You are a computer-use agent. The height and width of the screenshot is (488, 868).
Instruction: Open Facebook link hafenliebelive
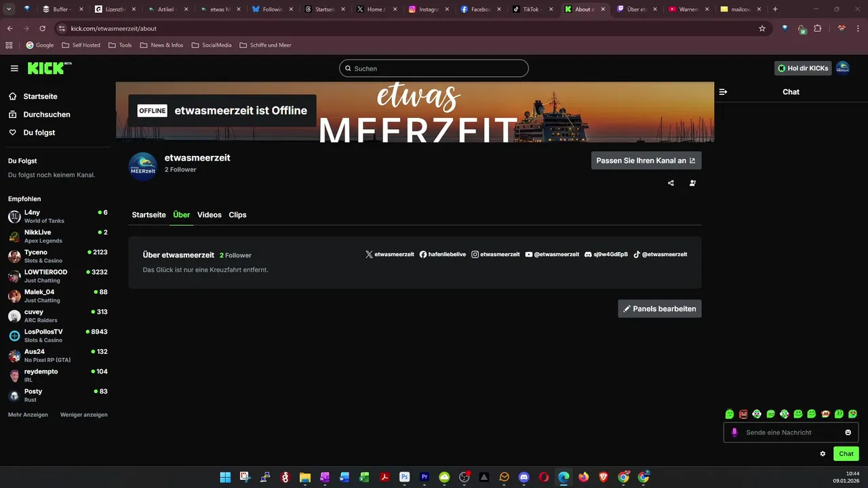coord(443,254)
